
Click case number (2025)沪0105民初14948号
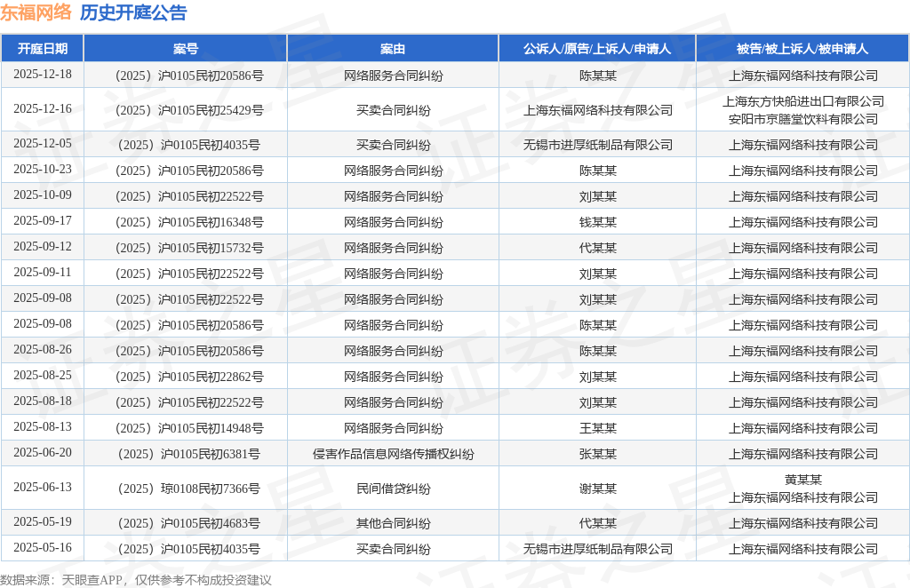(x=189, y=428)
